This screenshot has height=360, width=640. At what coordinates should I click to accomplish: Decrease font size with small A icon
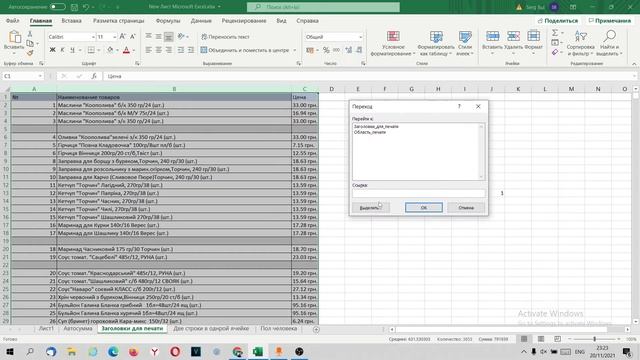(133, 37)
